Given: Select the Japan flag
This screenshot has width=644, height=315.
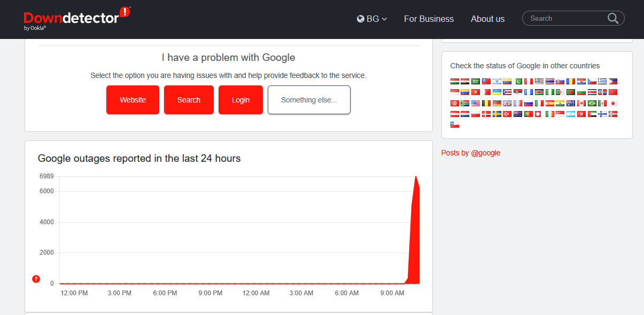Looking at the screenshot, I should (614, 103).
